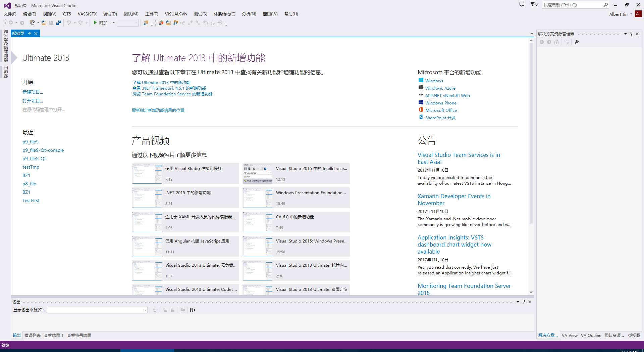Open the Solution Explorer window options dropdown

coord(626,34)
